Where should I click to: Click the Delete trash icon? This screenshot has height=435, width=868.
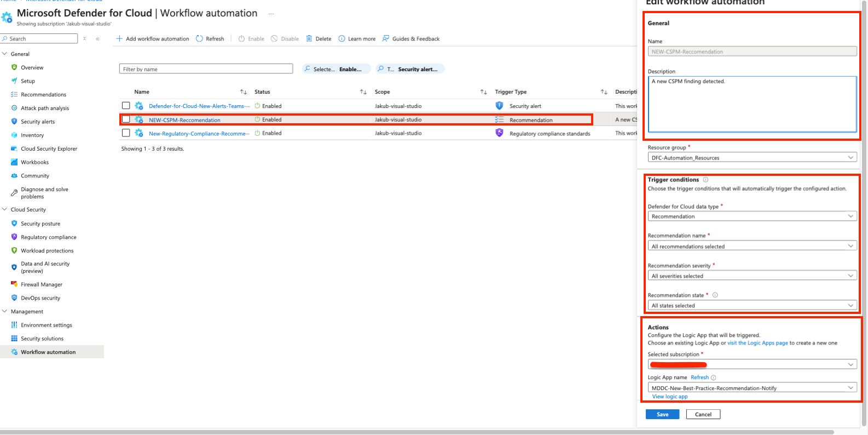[309, 39]
